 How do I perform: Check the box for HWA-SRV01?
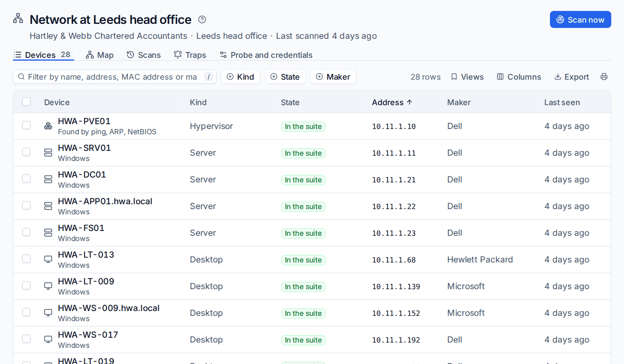[x=26, y=152]
